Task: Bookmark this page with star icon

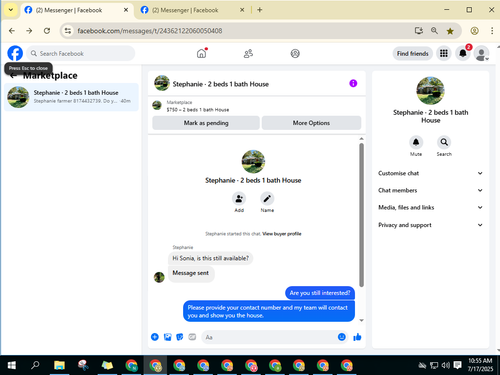Action: (450, 31)
